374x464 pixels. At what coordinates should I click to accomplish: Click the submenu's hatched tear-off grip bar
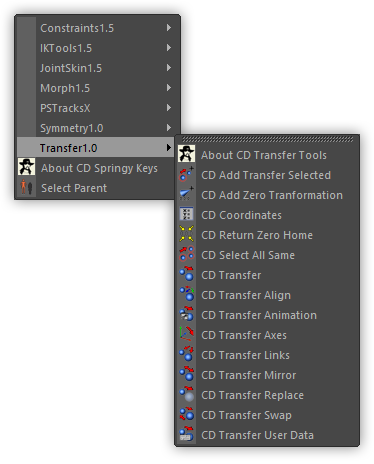(x=267, y=139)
